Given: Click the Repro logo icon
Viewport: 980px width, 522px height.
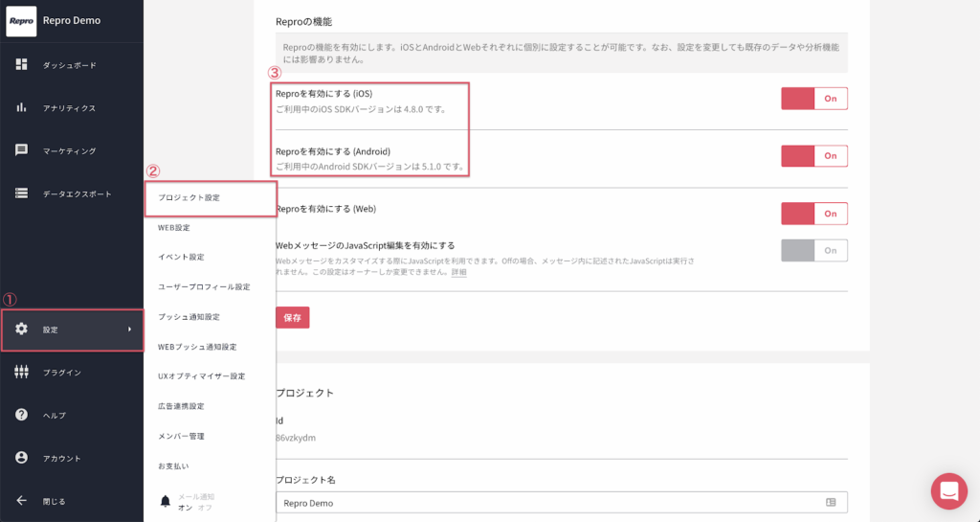Looking at the screenshot, I should [21, 21].
